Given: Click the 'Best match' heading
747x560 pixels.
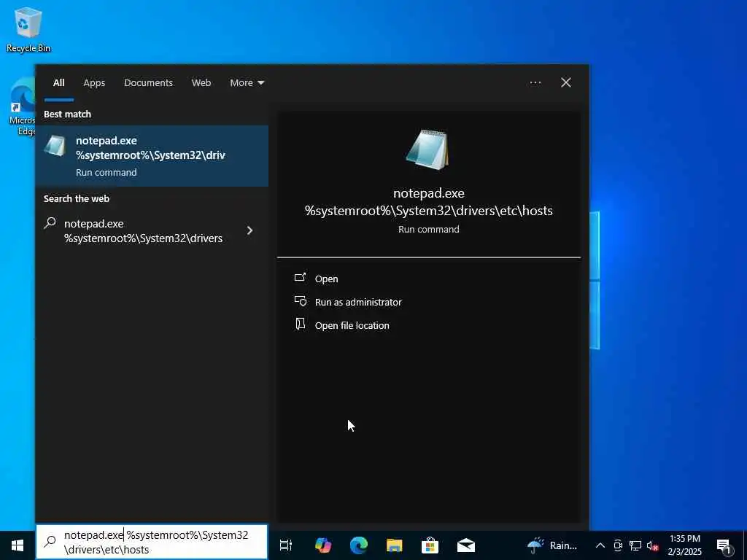Looking at the screenshot, I should [x=67, y=114].
